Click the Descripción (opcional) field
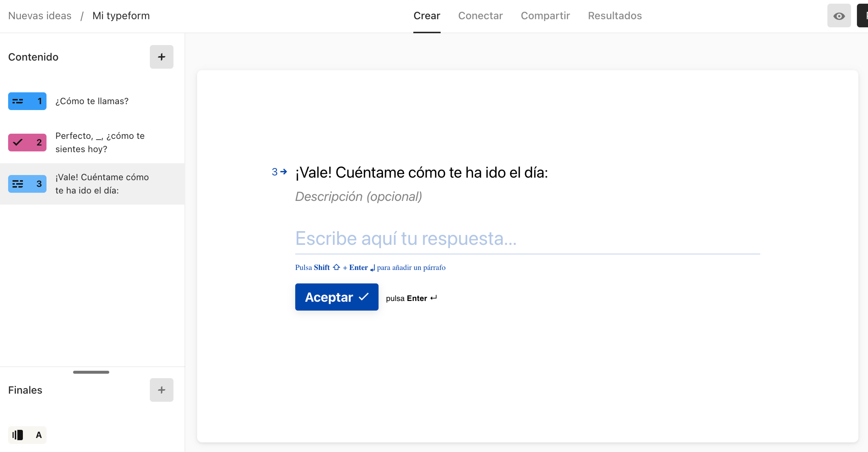This screenshot has width=868, height=452. [359, 196]
